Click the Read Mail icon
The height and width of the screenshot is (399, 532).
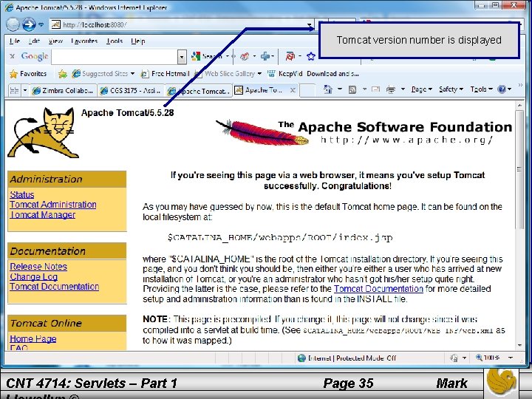tap(375, 89)
